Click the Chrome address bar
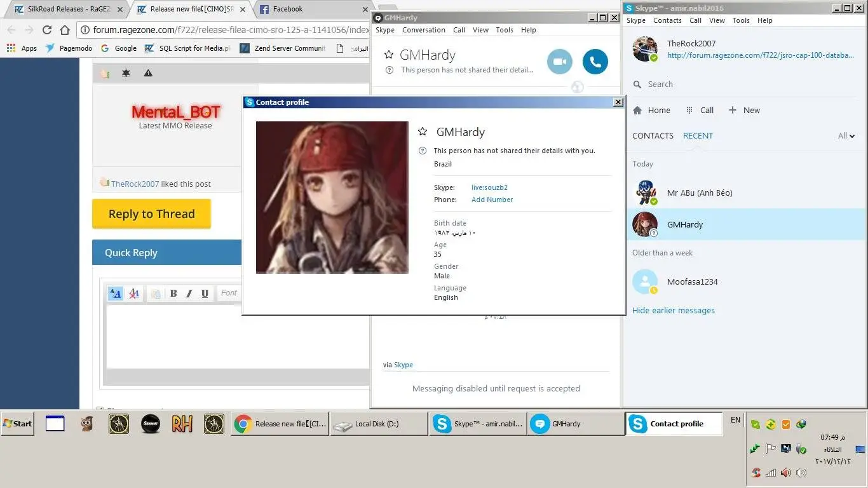This screenshot has height=488, width=868. pos(224,30)
